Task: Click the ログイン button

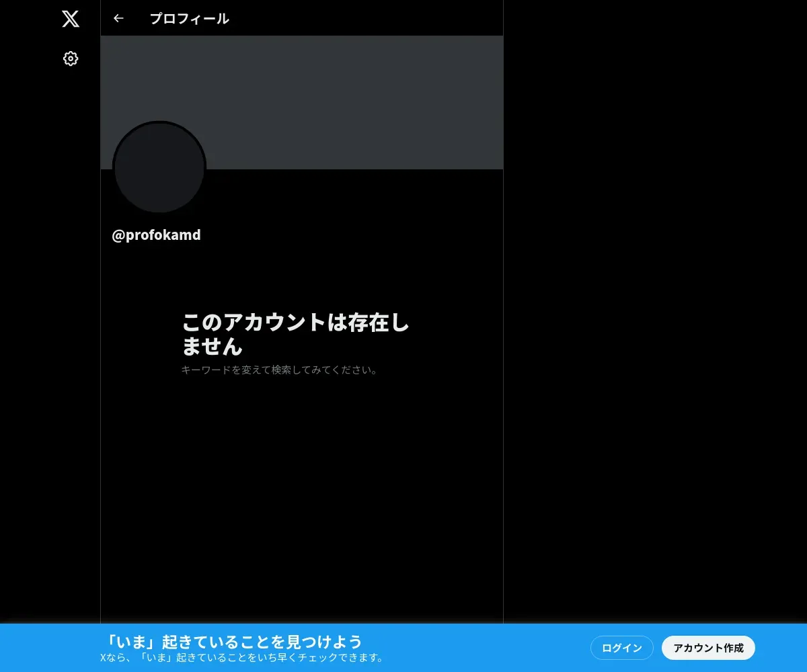Action: [x=622, y=648]
